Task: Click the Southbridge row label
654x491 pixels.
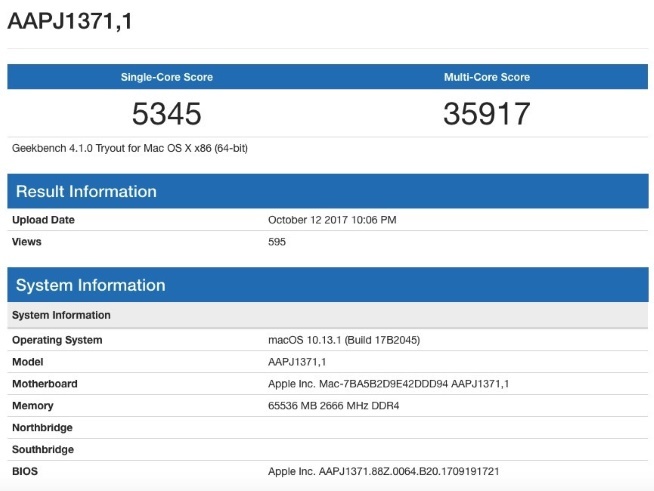Action: 44,450
